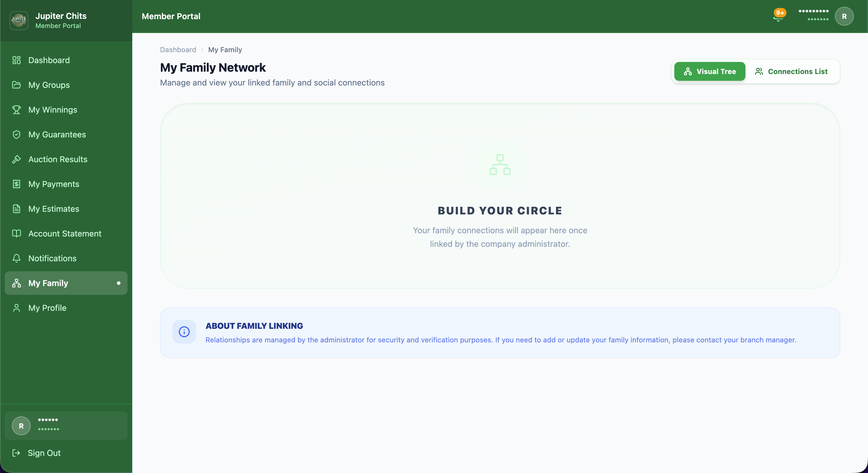Click the Auction Results gavel icon
Image resolution: width=868 pixels, height=473 pixels.
pyautogui.click(x=17, y=159)
